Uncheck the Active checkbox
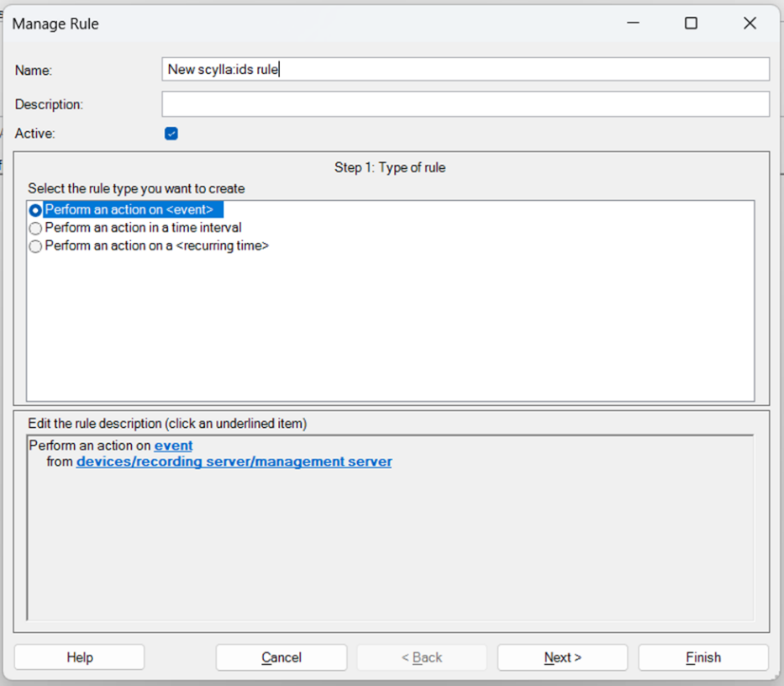 tap(171, 134)
